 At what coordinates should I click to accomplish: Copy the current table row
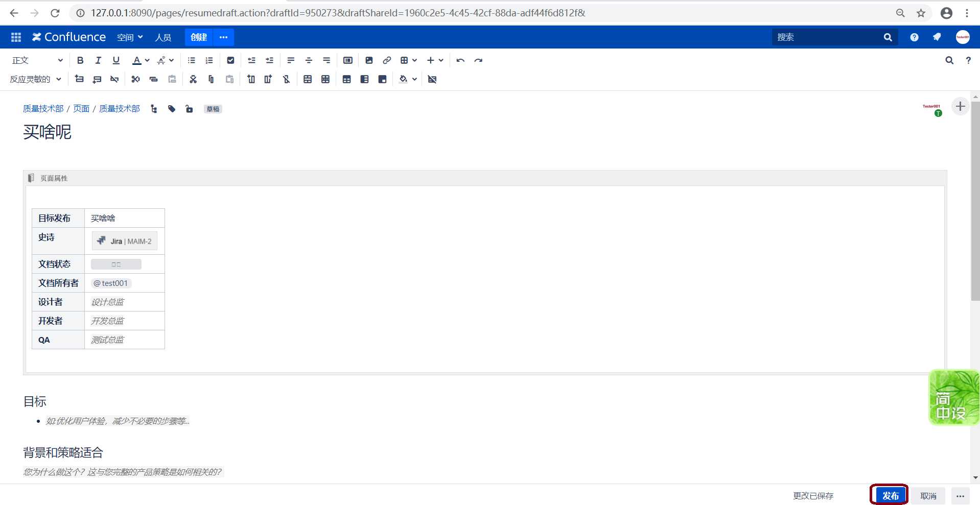coord(153,79)
